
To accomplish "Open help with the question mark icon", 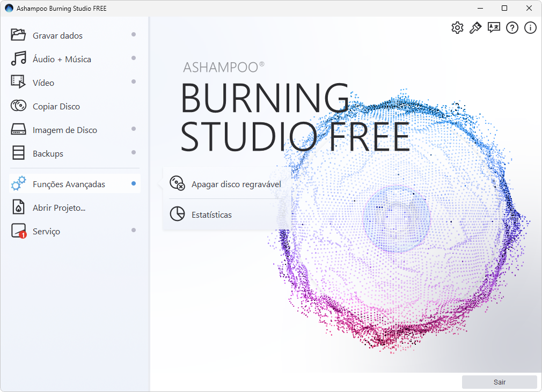I will coord(512,28).
